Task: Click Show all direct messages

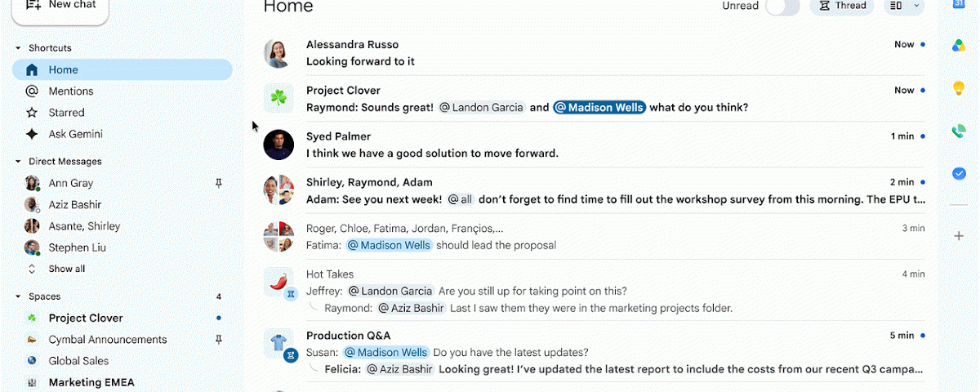Action: pyautogui.click(x=66, y=269)
